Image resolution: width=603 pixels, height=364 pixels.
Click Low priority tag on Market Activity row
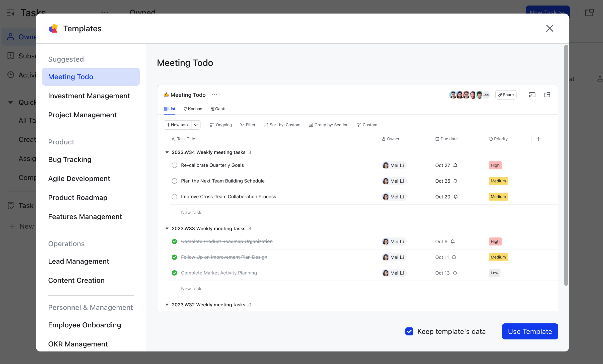494,273
